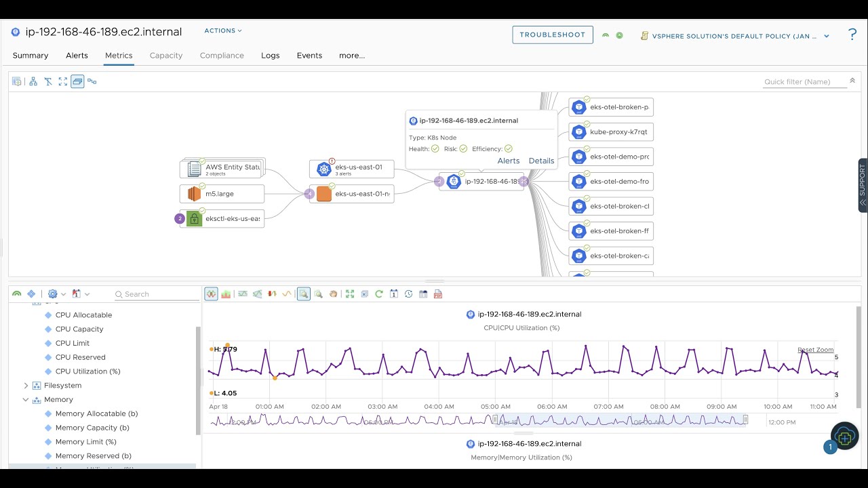Open the ACTIONS dropdown
This screenshot has width=868, height=488.
tap(223, 30)
